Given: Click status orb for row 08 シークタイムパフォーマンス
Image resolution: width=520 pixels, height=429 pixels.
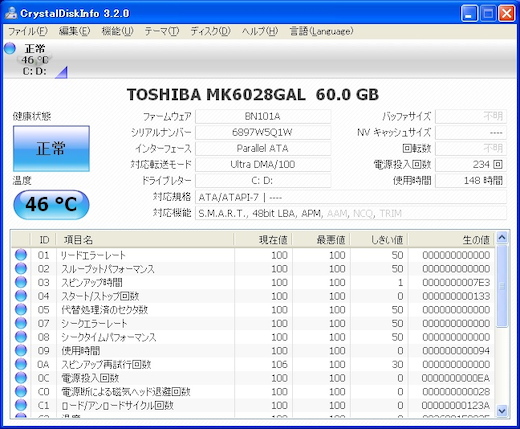Looking at the screenshot, I should [x=21, y=337].
